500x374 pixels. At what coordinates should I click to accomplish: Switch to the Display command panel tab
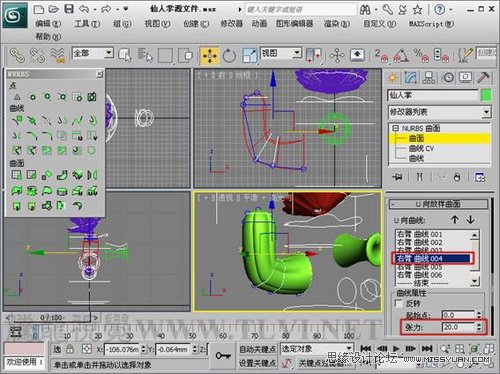coord(465,78)
